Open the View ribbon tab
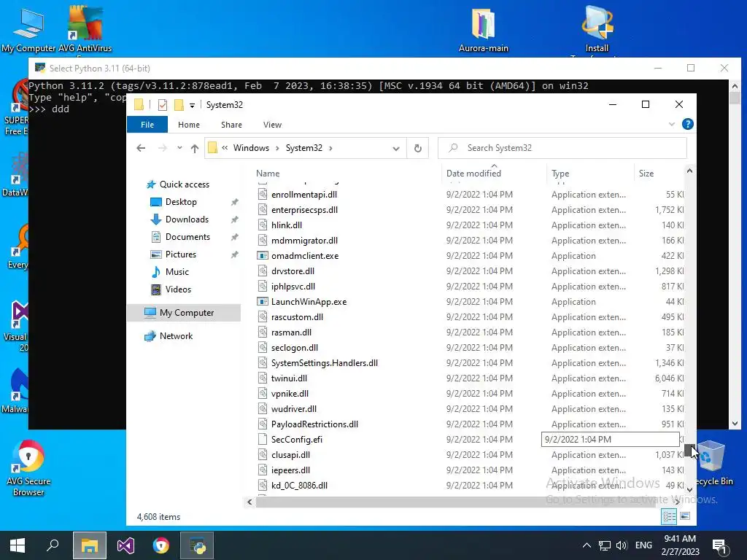 pyautogui.click(x=273, y=125)
